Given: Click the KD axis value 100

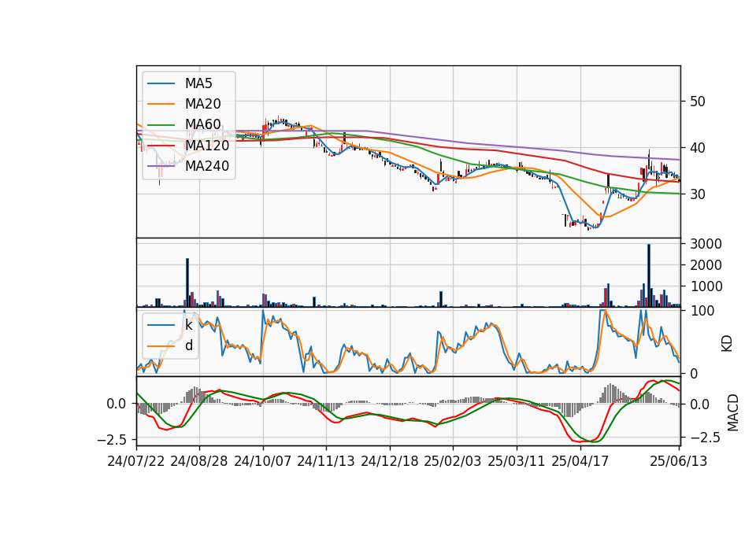Looking at the screenshot, I should coord(702,311).
